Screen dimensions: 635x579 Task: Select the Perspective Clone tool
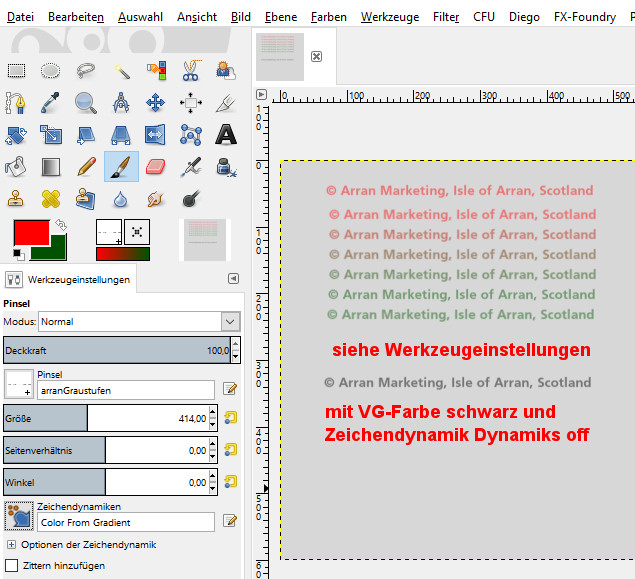(86, 199)
